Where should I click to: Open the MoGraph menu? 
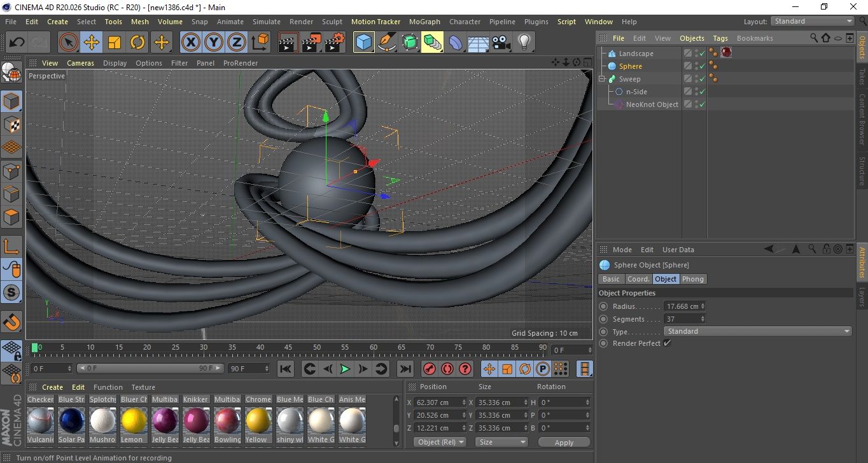click(424, 22)
